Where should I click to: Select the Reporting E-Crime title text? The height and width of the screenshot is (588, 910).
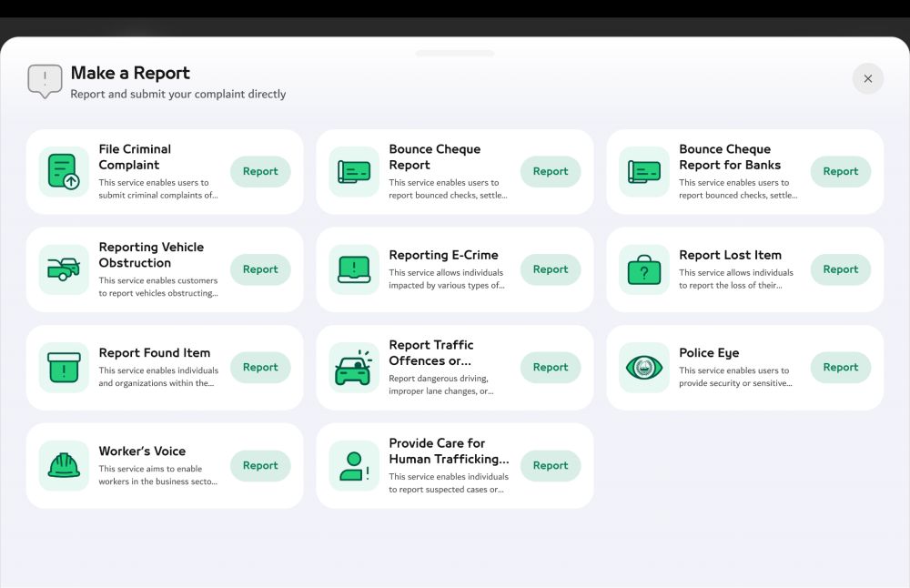[443, 255]
